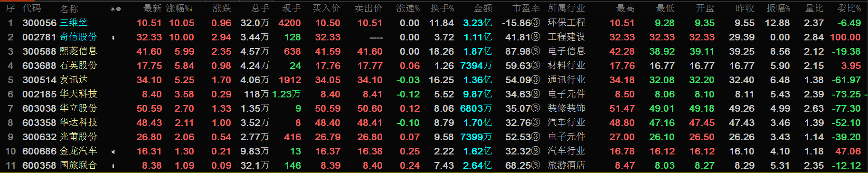Click the 代码 column header
This screenshot has width=868, height=173.
(x=32, y=9)
